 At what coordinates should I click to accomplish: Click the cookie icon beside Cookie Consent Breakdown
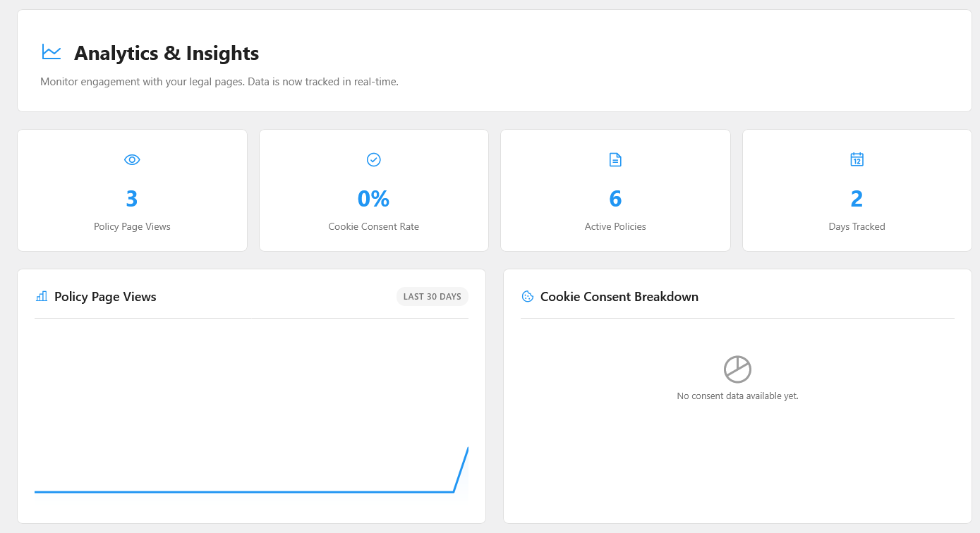click(527, 296)
